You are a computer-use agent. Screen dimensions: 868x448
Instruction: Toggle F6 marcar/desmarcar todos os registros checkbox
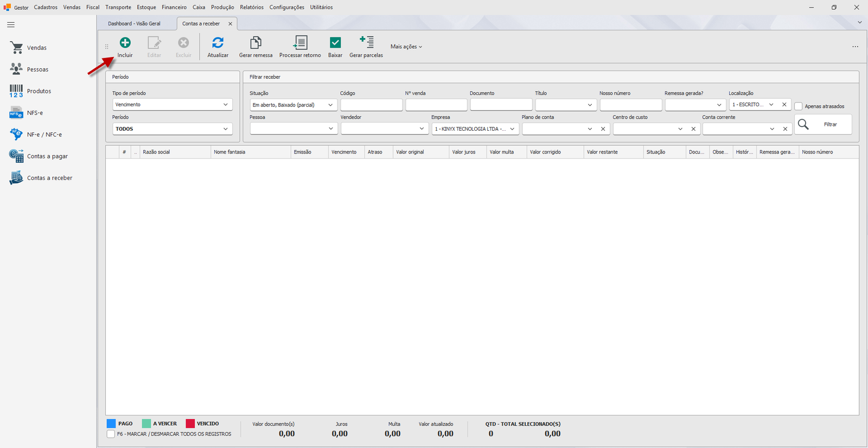(x=111, y=434)
